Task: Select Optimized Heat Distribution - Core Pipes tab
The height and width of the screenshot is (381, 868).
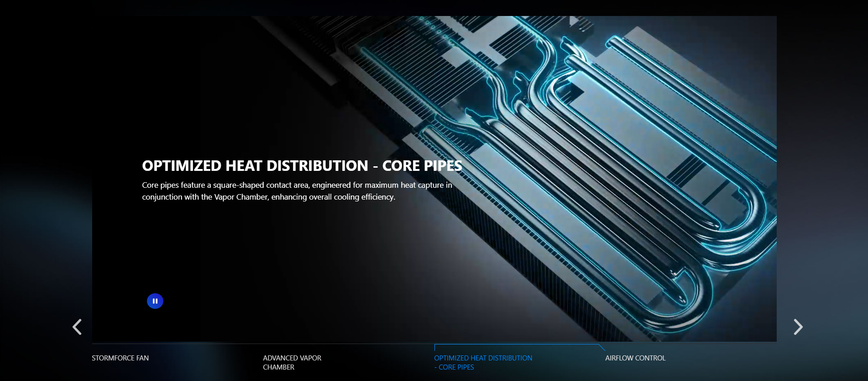Action: [x=483, y=362]
